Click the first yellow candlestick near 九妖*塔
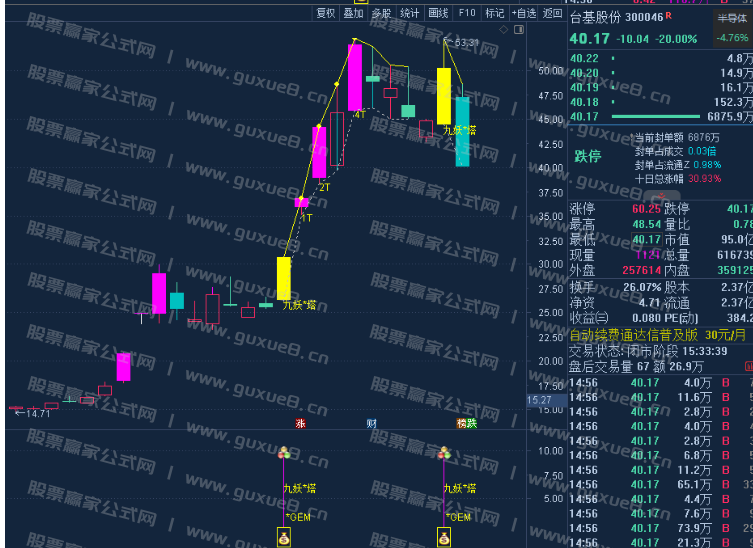753x548 pixels. [284, 278]
